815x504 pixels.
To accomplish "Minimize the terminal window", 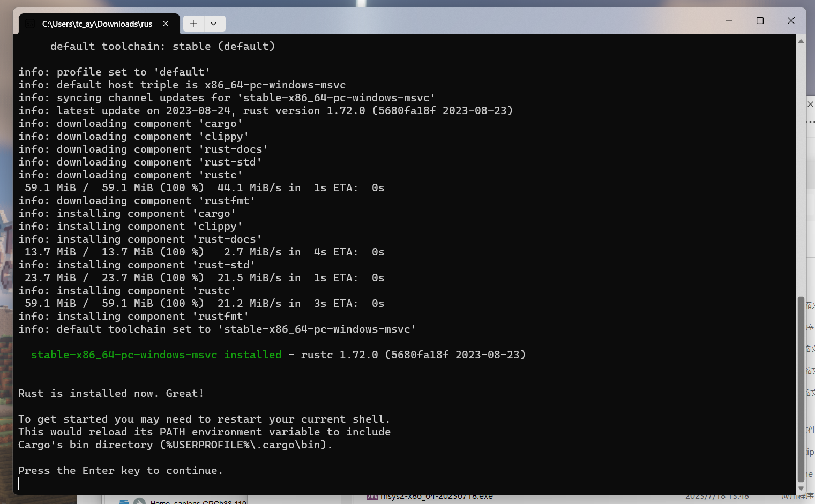I will click(x=729, y=20).
